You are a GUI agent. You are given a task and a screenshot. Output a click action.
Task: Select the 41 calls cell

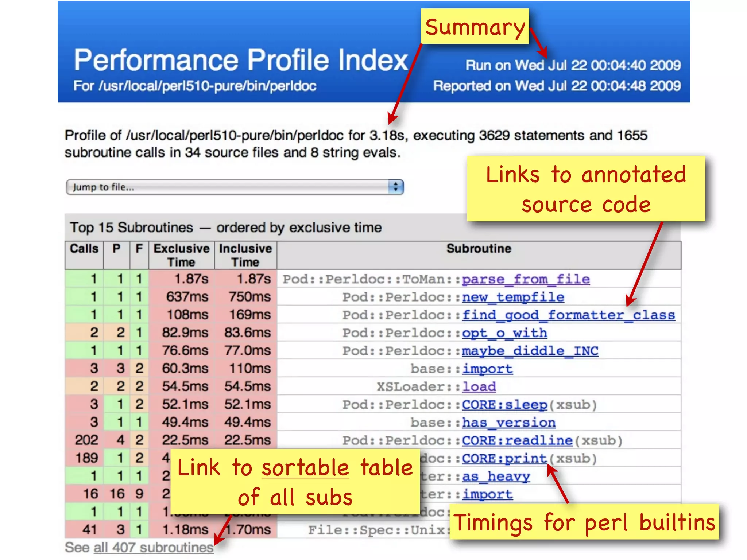click(84, 529)
